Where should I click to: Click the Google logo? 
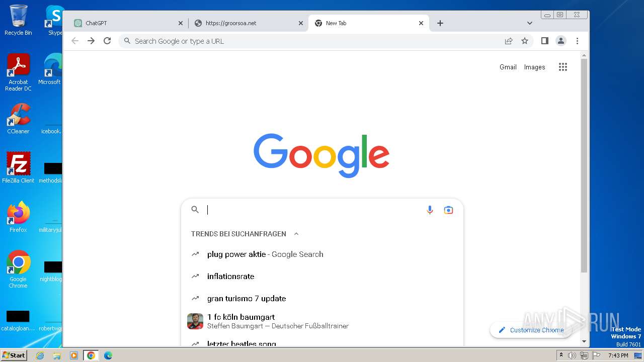pos(321,155)
